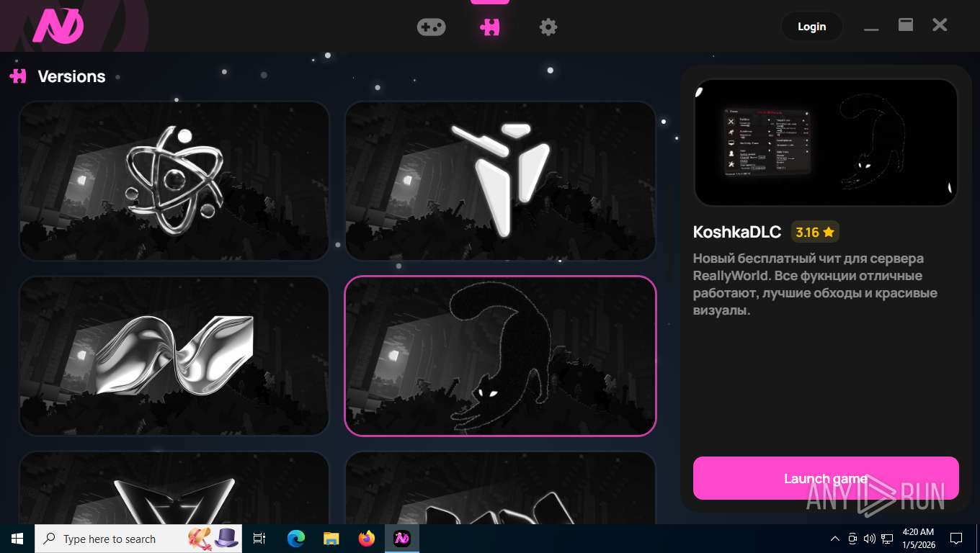This screenshot has width=980, height=553.
Task: Show hidden system tray icons
Action: pos(835,539)
